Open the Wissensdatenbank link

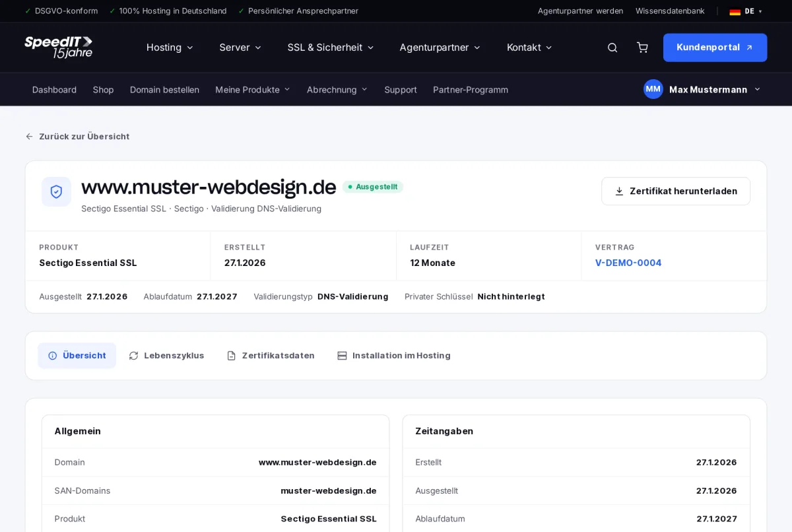[670, 11]
